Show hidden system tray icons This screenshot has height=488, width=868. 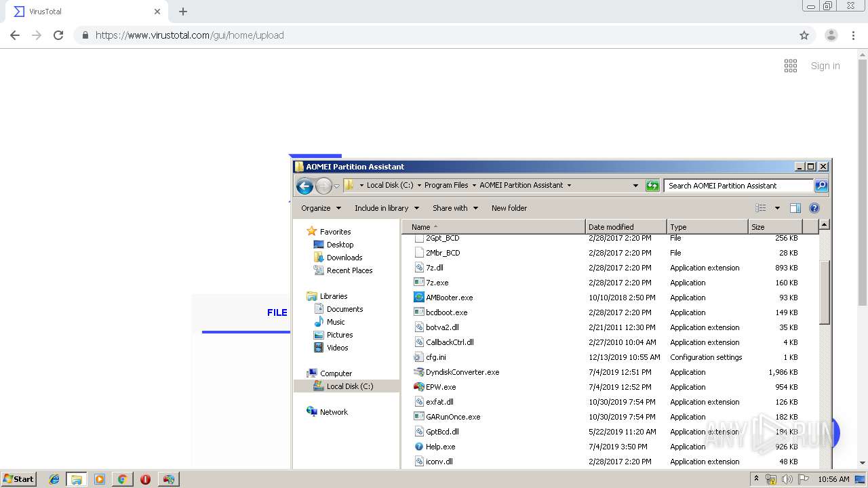click(756, 479)
